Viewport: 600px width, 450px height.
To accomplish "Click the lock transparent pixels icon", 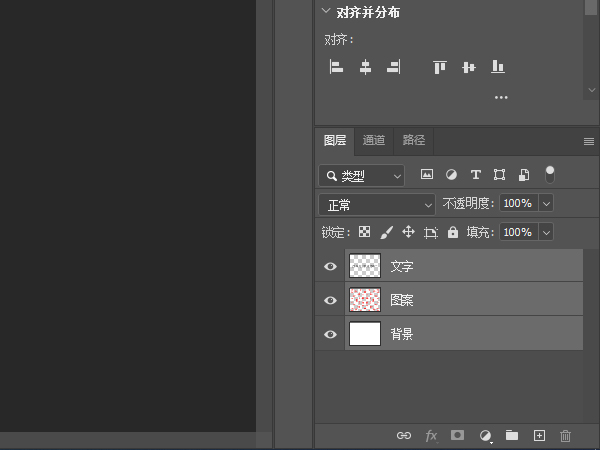I will tap(364, 232).
